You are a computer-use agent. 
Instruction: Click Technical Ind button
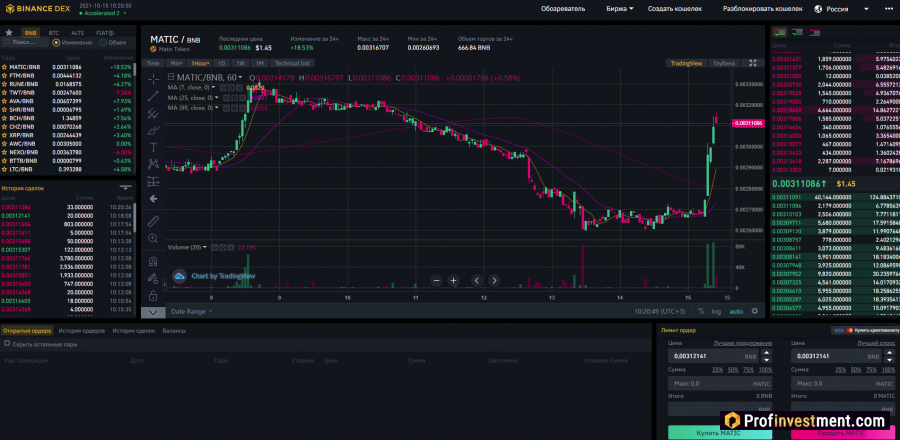coord(292,63)
